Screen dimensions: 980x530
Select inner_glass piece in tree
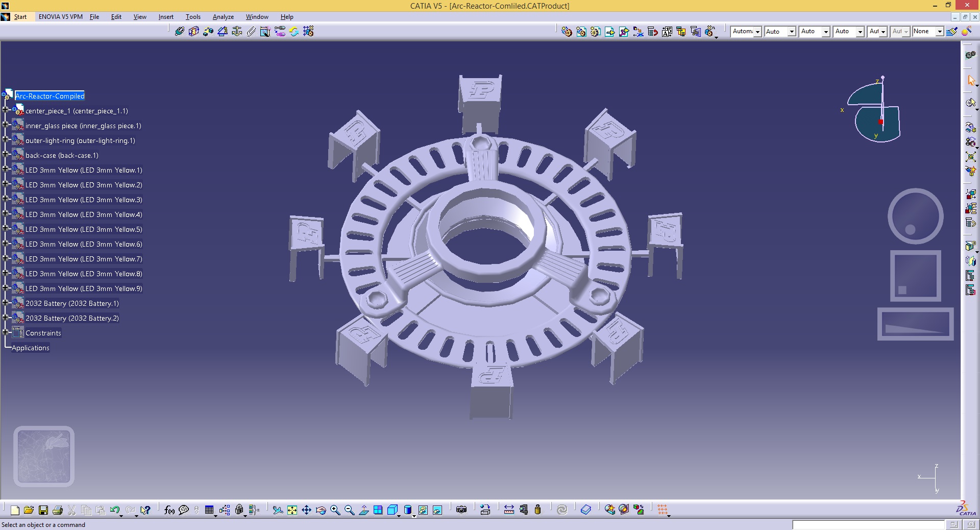[83, 126]
